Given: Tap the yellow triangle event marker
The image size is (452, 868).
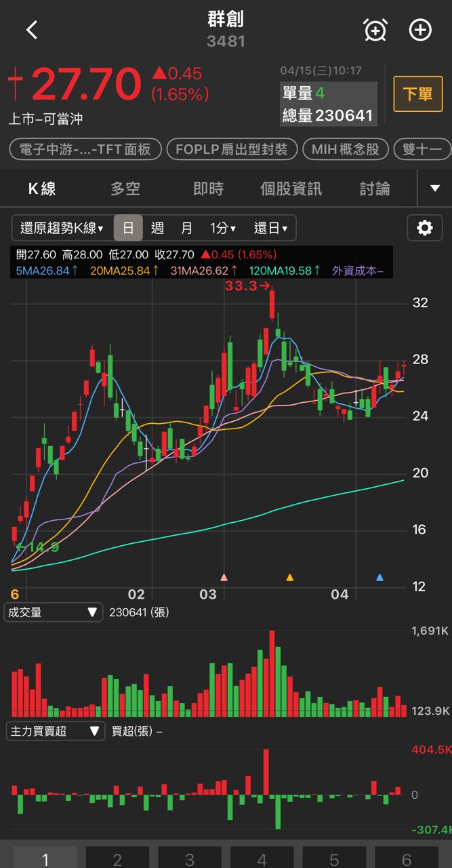Looking at the screenshot, I should click(290, 578).
